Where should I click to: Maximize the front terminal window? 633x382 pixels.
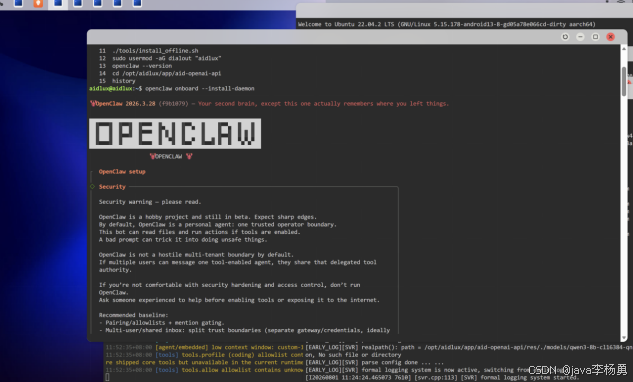(x=595, y=37)
